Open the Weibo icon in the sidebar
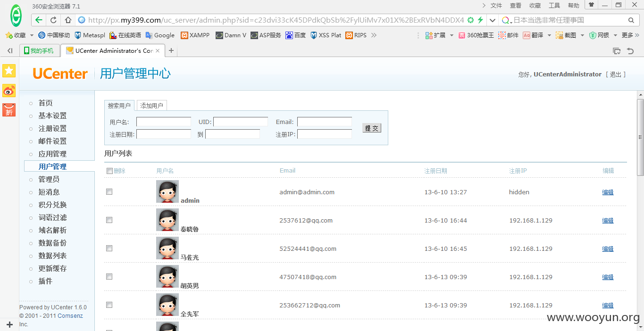 tap(9, 91)
